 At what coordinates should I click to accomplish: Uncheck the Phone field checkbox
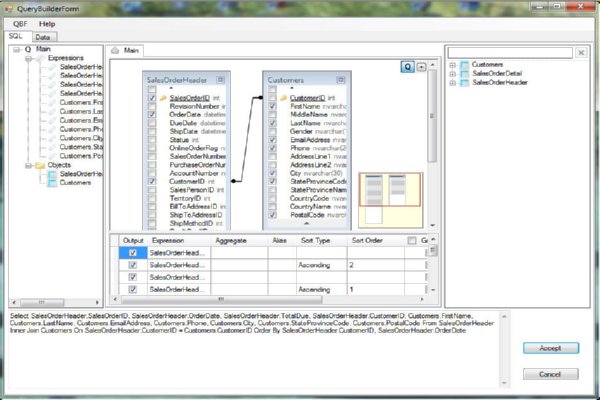tap(272, 148)
